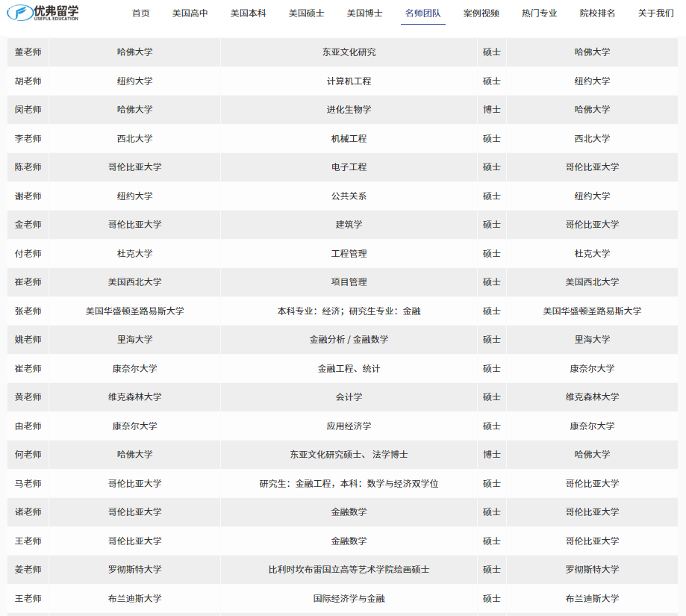The image size is (686, 616).
Task: Click the 优弗留学 logo
Action: [x=43, y=12]
